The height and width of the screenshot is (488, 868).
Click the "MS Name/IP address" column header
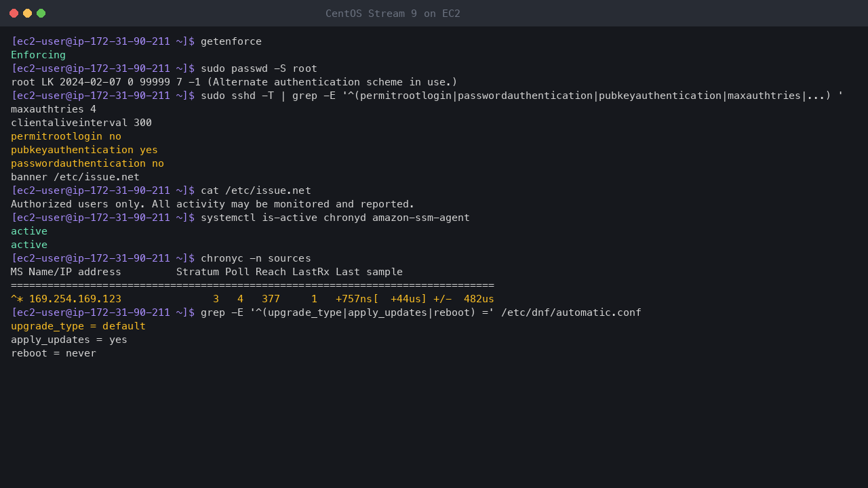(x=66, y=272)
